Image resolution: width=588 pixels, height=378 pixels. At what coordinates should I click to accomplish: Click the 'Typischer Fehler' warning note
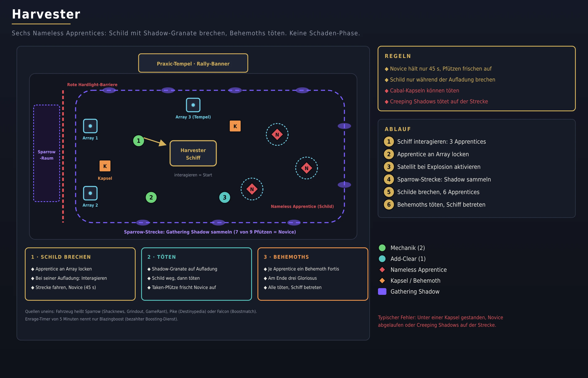tap(441, 321)
